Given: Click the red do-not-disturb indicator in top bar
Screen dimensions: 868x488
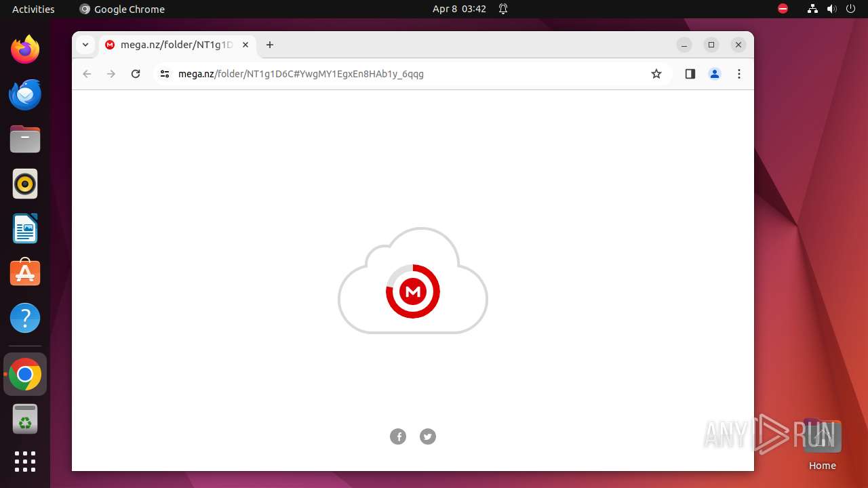Looking at the screenshot, I should pos(783,9).
